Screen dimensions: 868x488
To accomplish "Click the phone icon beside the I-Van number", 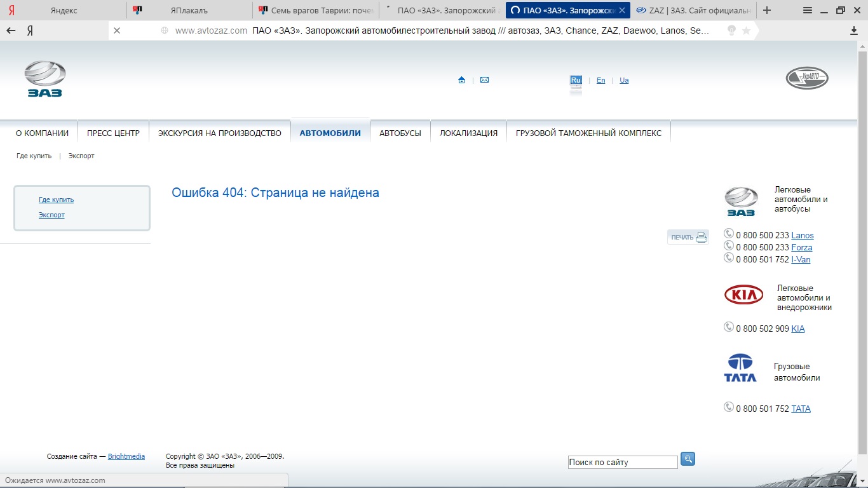I will (x=729, y=257).
